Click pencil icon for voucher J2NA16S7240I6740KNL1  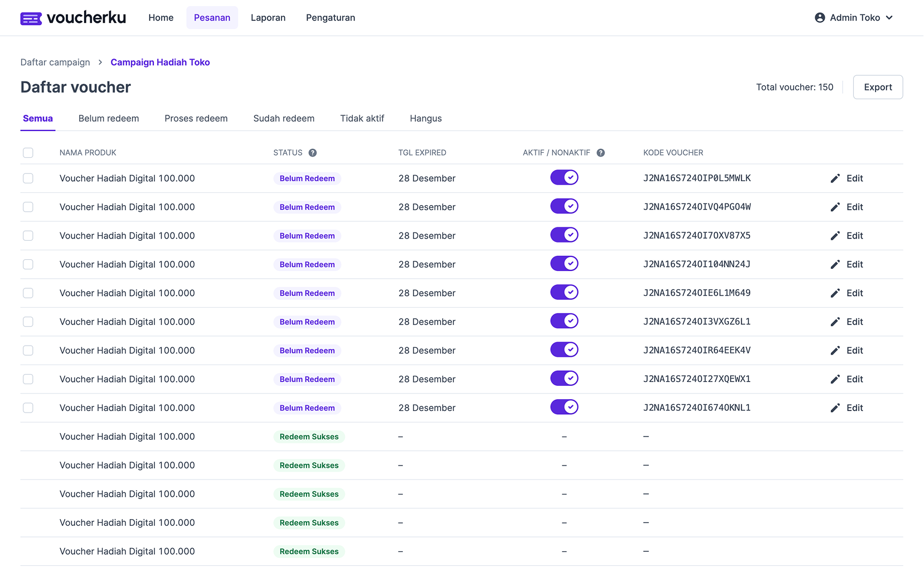tap(835, 408)
